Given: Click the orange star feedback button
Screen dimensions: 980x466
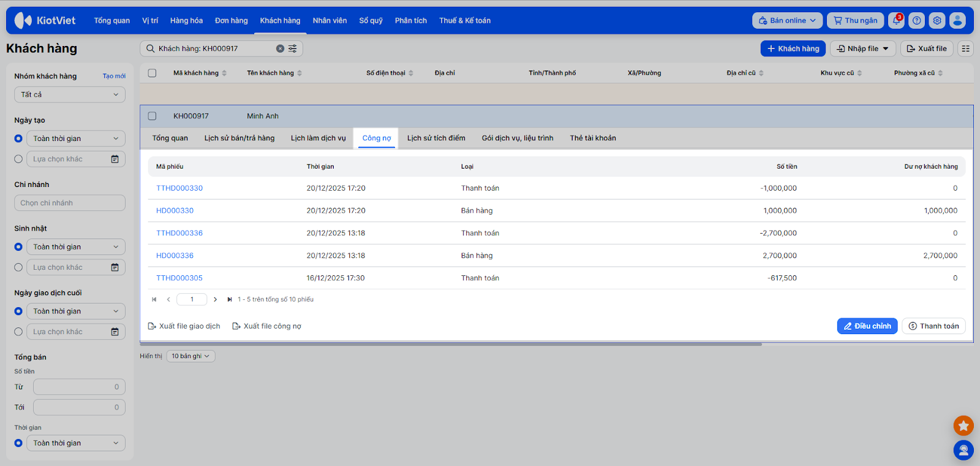Looking at the screenshot, I should coord(963,426).
